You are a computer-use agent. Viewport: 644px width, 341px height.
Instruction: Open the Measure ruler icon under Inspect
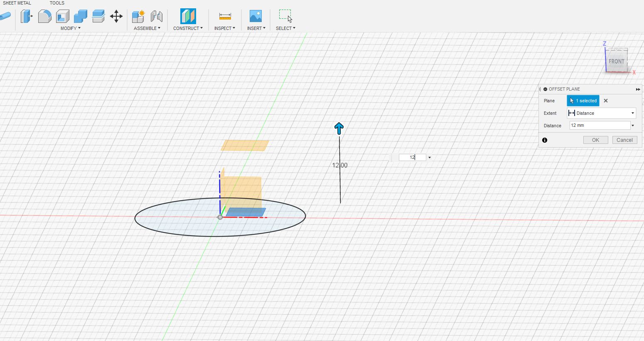pyautogui.click(x=224, y=16)
